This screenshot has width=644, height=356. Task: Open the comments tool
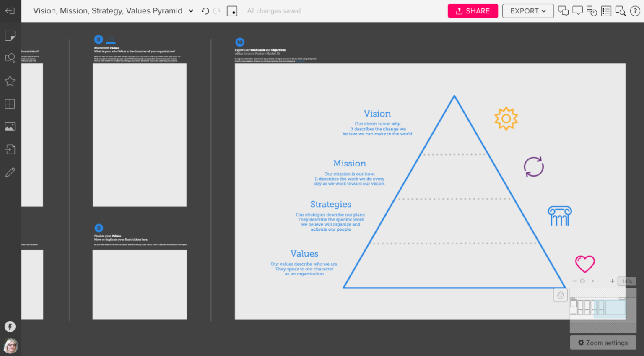(x=577, y=10)
